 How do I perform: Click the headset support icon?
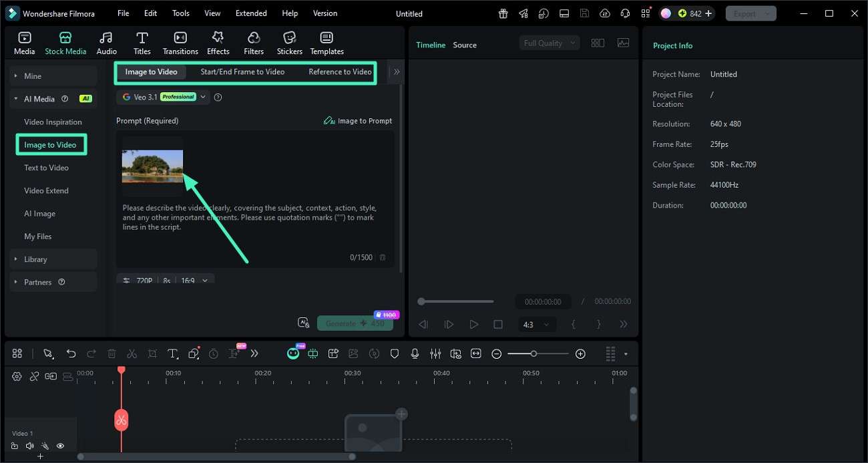coord(625,13)
